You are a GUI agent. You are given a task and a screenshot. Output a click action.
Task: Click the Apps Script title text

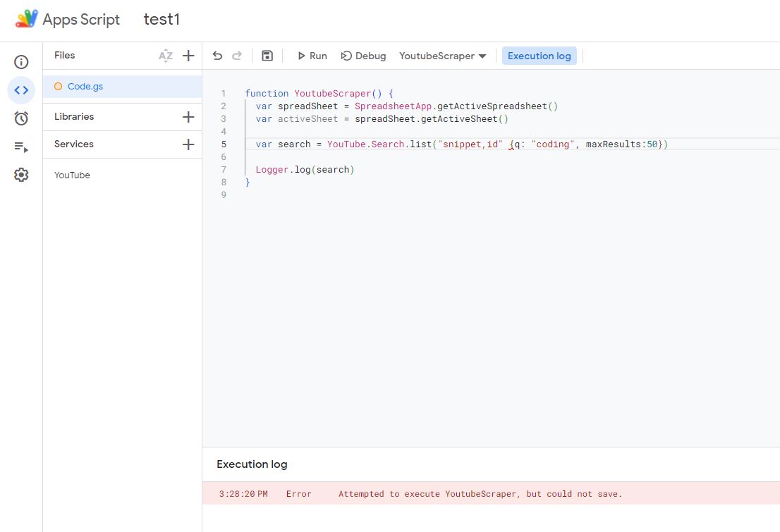pyautogui.click(x=81, y=19)
